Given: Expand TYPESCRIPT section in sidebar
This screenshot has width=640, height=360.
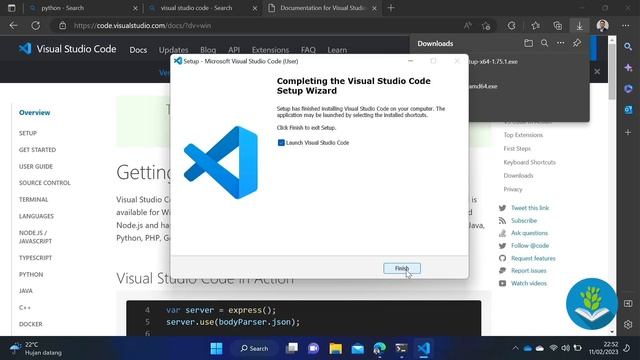Looking at the screenshot, I should pyautogui.click(x=36, y=258).
